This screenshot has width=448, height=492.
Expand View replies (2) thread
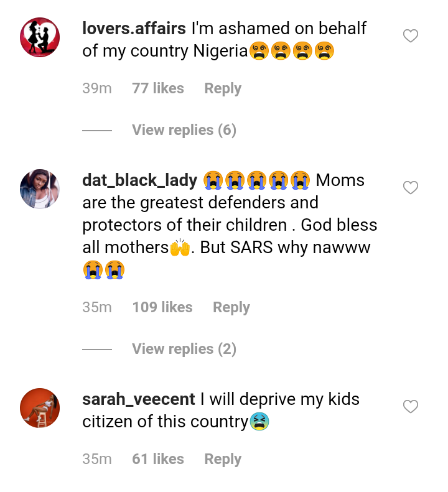coord(184,349)
